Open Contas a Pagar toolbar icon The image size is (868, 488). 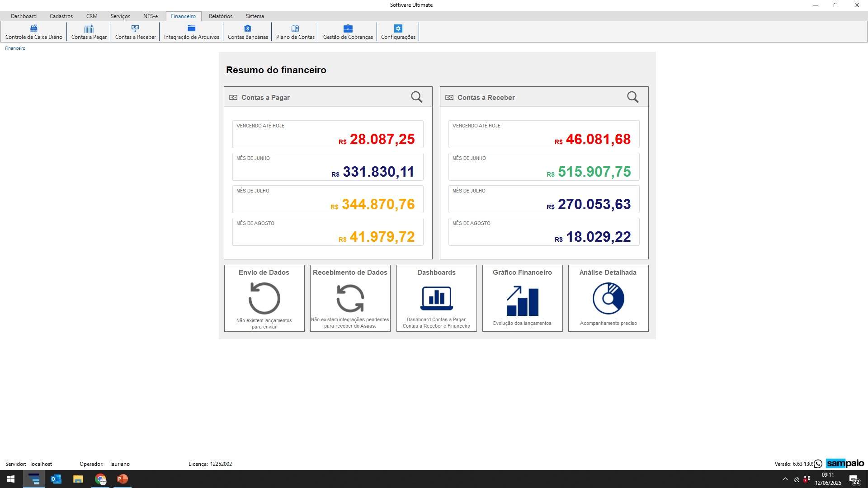(x=89, y=28)
